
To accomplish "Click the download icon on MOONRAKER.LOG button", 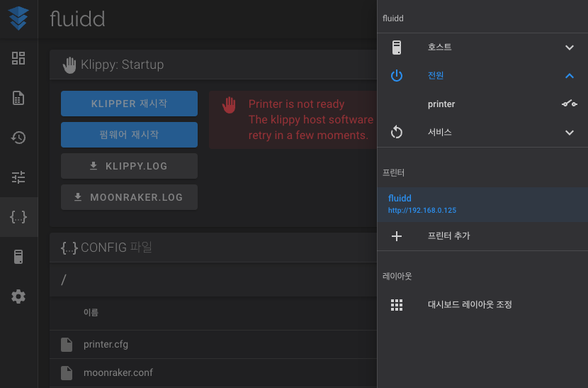I will tap(78, 196).
